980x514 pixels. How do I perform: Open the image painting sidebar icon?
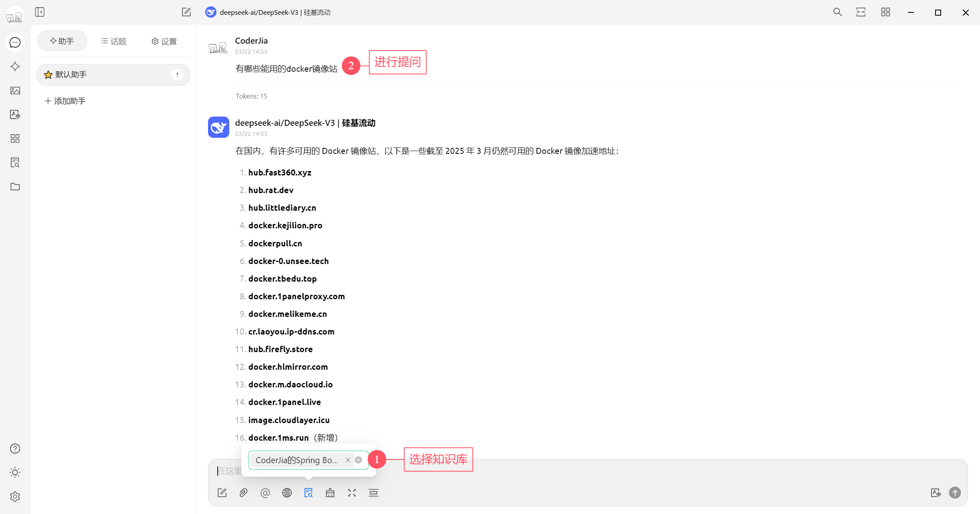[15, 91]
